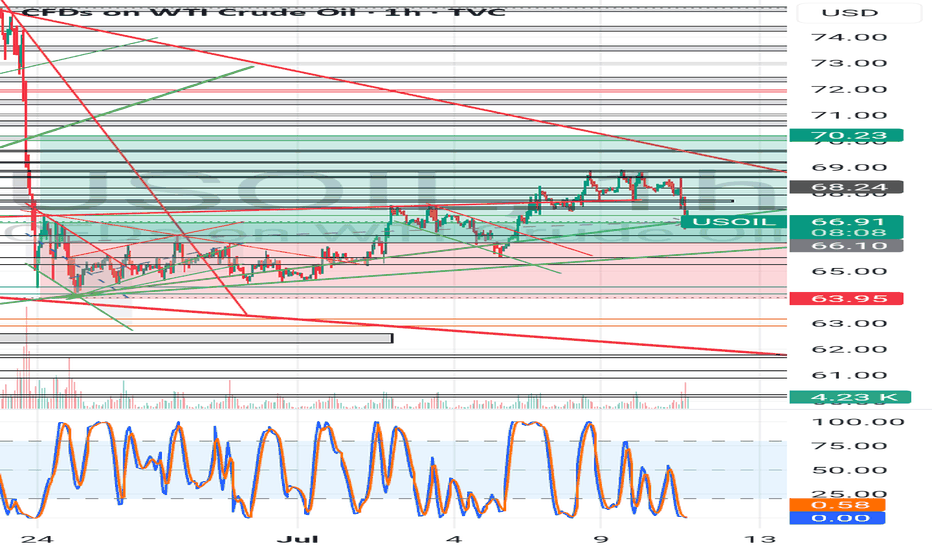Click the 69.00 price axis tick

pos(849,167)
